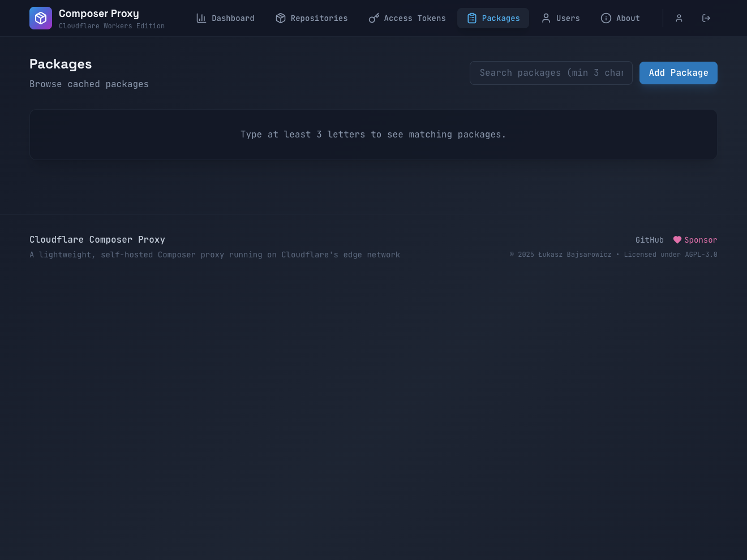
Task: Open the Repositories nav label
Action: click(319, 18)
